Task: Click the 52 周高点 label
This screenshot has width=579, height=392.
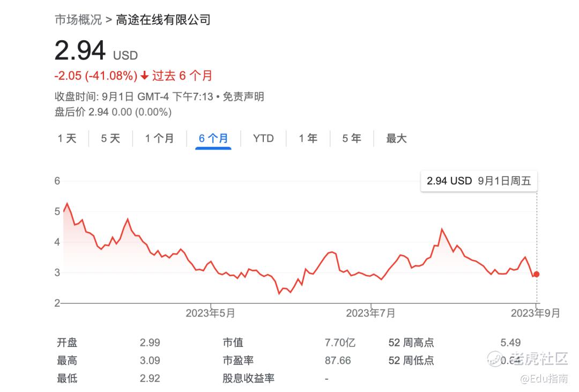Action: tap(411, 343)
